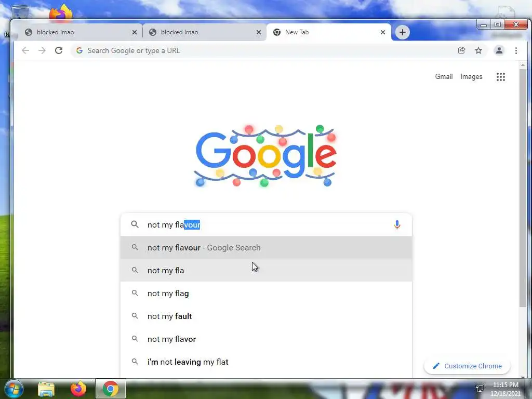Open the Windows Start menu
Viewport: 532px width, 399px height.
[14, 389]
